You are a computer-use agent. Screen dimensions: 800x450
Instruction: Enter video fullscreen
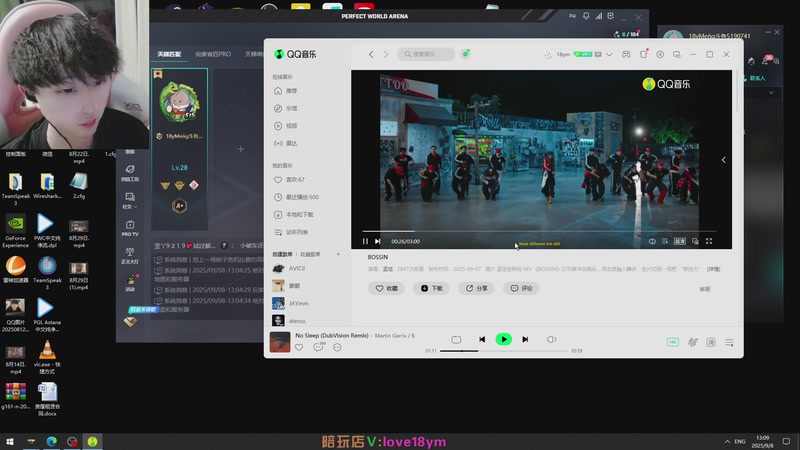[709, 241]
